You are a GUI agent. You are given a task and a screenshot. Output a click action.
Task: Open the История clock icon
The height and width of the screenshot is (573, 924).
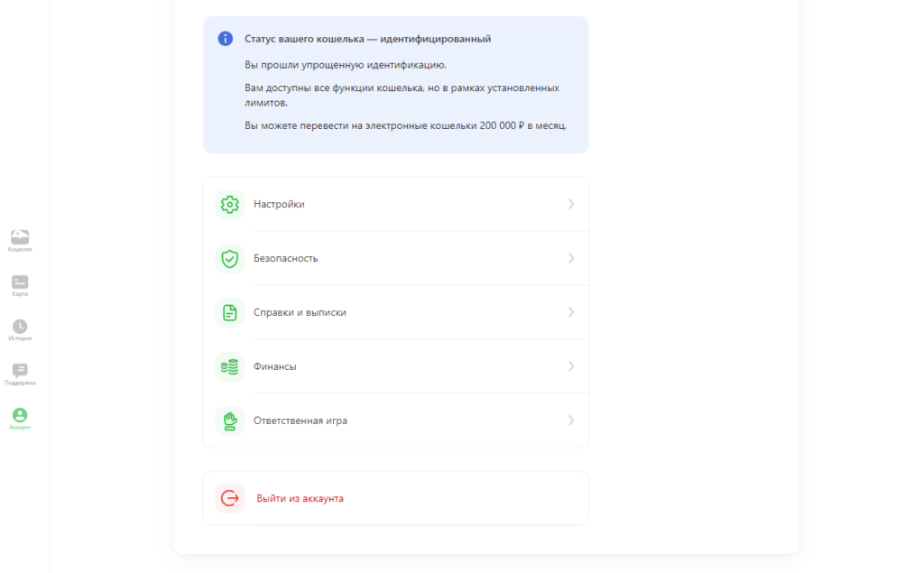tap(20, 326)
